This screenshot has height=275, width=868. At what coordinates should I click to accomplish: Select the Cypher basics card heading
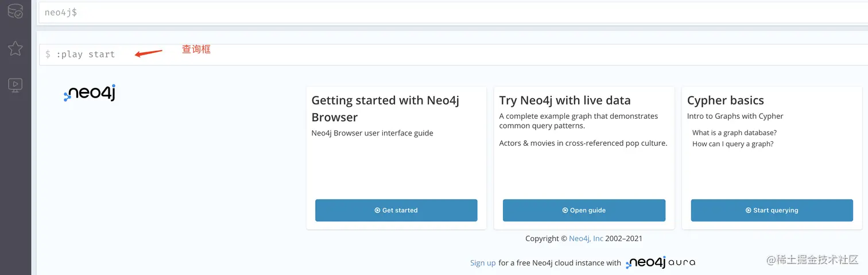(x=725, y=100)
